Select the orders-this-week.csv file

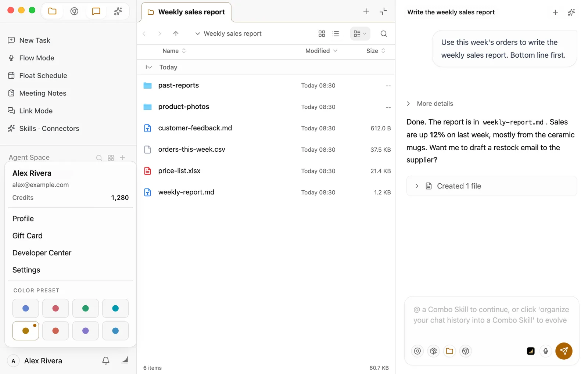[x=266, y=150]
